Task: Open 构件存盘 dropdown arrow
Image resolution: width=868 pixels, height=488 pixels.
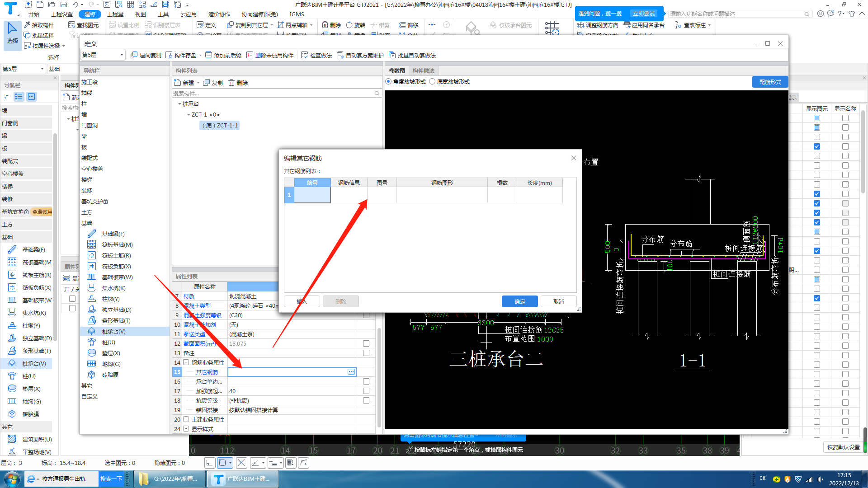Action: coord(200,56)
